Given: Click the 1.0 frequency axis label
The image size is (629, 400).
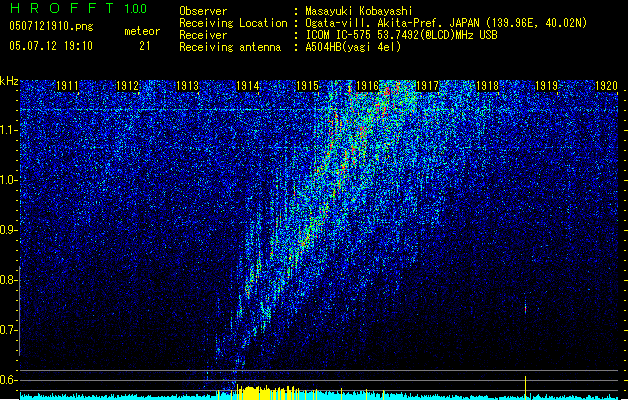Looking at the screenshot, I should point(9,180).
